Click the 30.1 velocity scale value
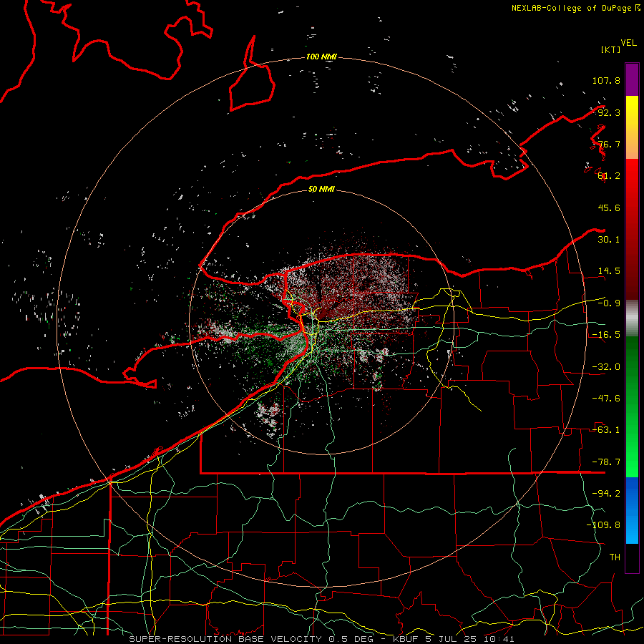 pos(609,240)
